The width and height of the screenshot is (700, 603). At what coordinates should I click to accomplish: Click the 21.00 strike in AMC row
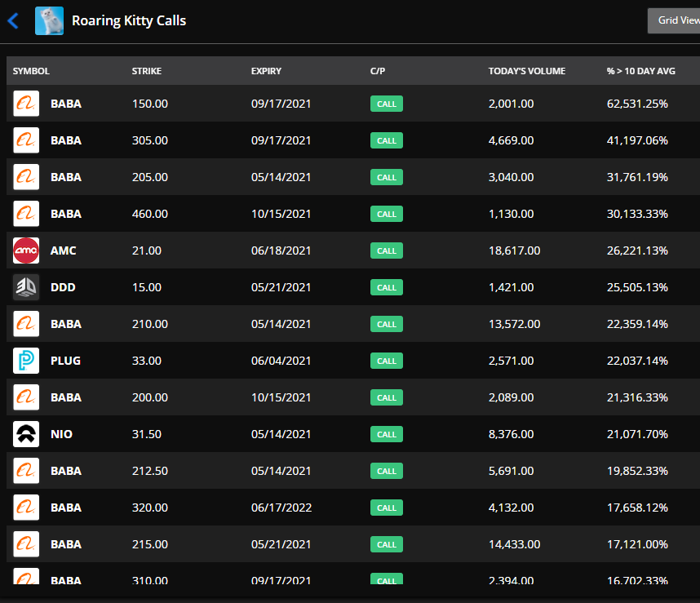(x=146, y=251)
